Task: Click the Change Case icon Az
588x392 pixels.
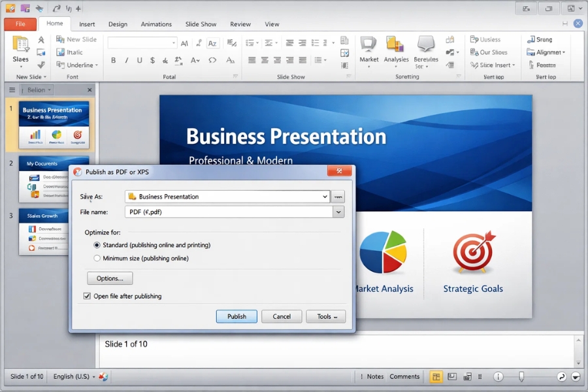Action: [x=212, y=42]
